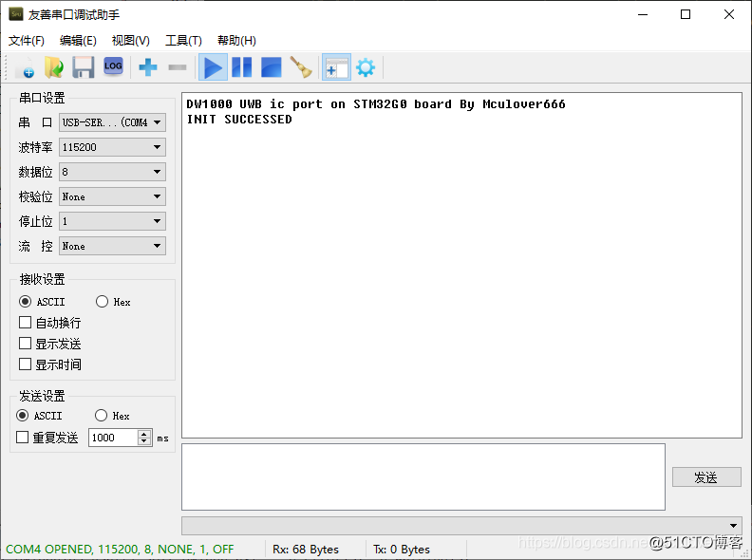Open the 数据位 dropdown showing 8
This screenshot has height=560, width=752.
click(113, 172)
